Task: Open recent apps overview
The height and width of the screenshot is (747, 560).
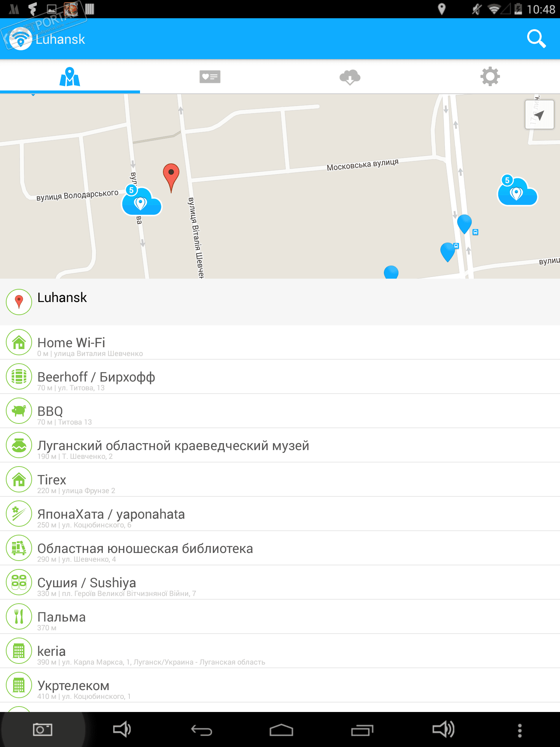Action: (x=362, y=730)
